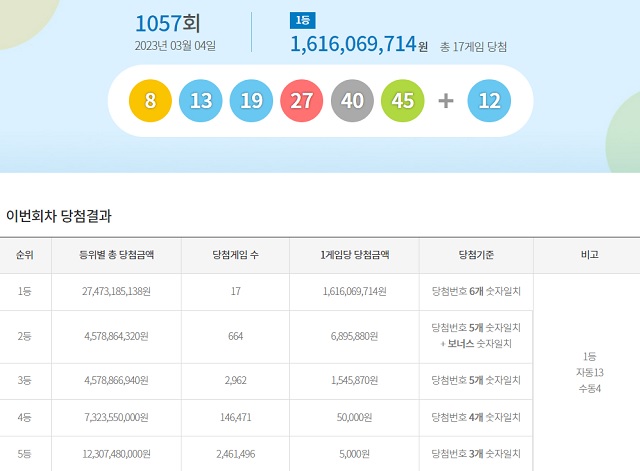Viewport: 640px width, 471px height.
Task: Click the green number 45 ball
Action: pyautogui.click(x=402, y=100)
